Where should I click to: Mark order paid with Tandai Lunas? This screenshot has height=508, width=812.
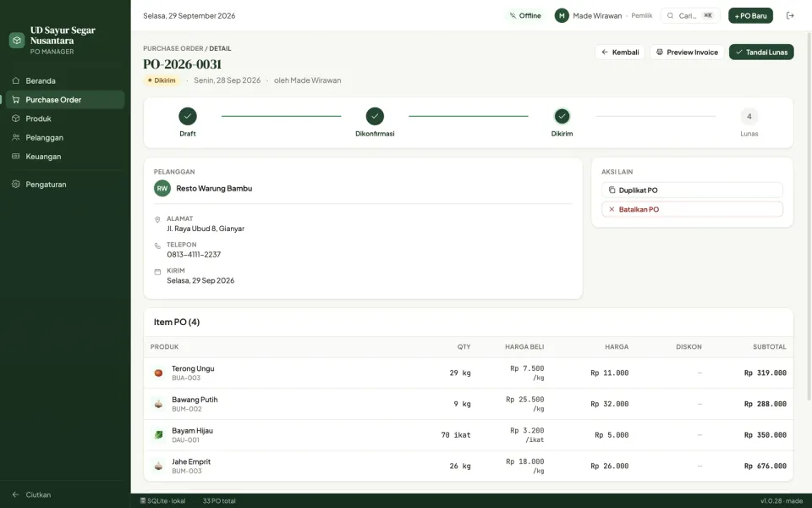point(761,52)
